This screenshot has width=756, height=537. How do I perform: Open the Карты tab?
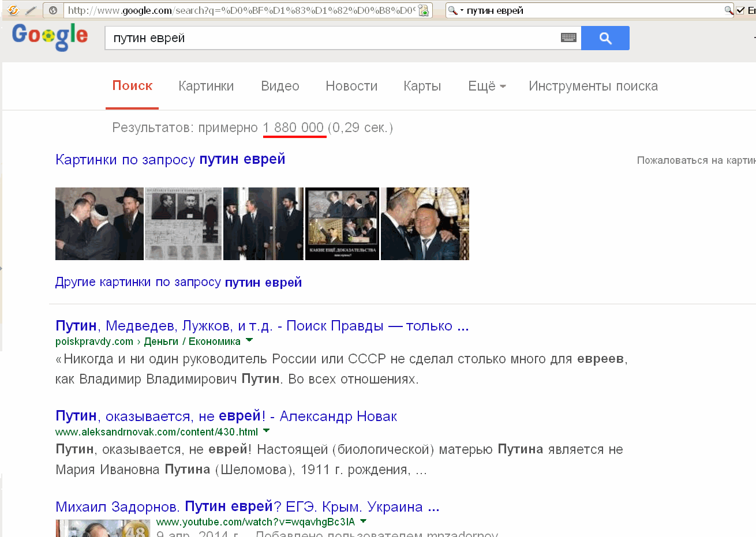click(x=422, y=86)
